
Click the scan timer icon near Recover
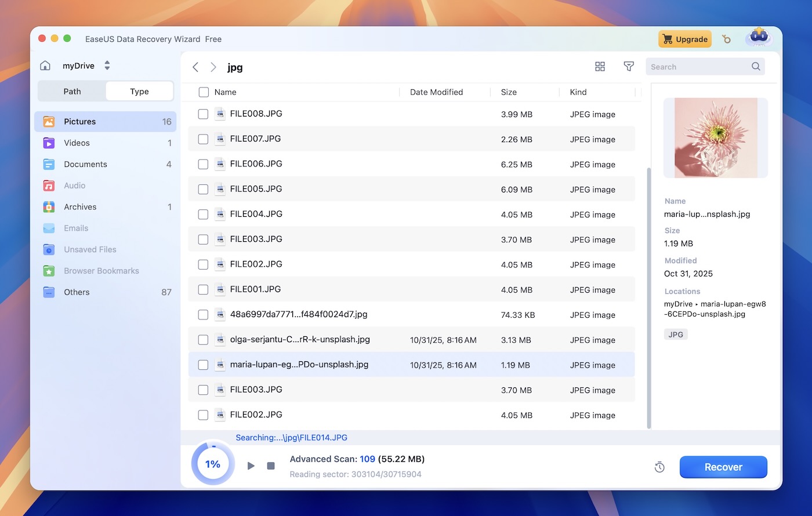pyautogui.click(x=659, y=467)
